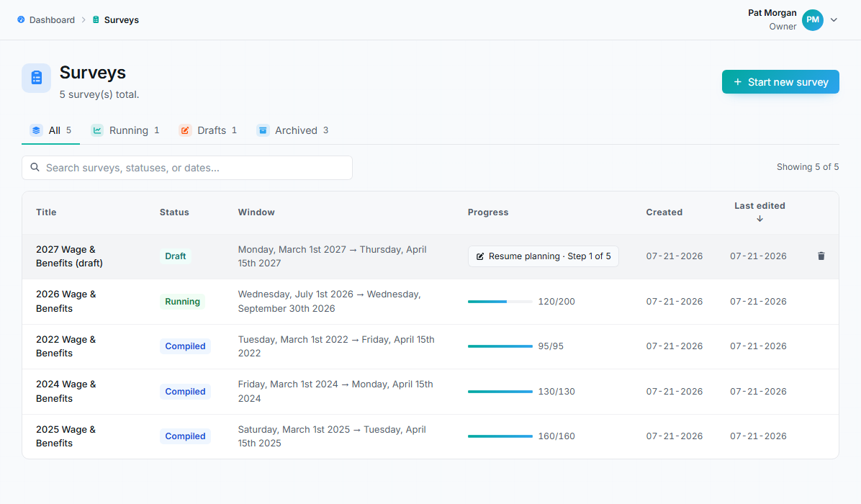This screenshot has width=861, height=504.
Task: Click plus icon on Start new survey
Action: point(737,82)
